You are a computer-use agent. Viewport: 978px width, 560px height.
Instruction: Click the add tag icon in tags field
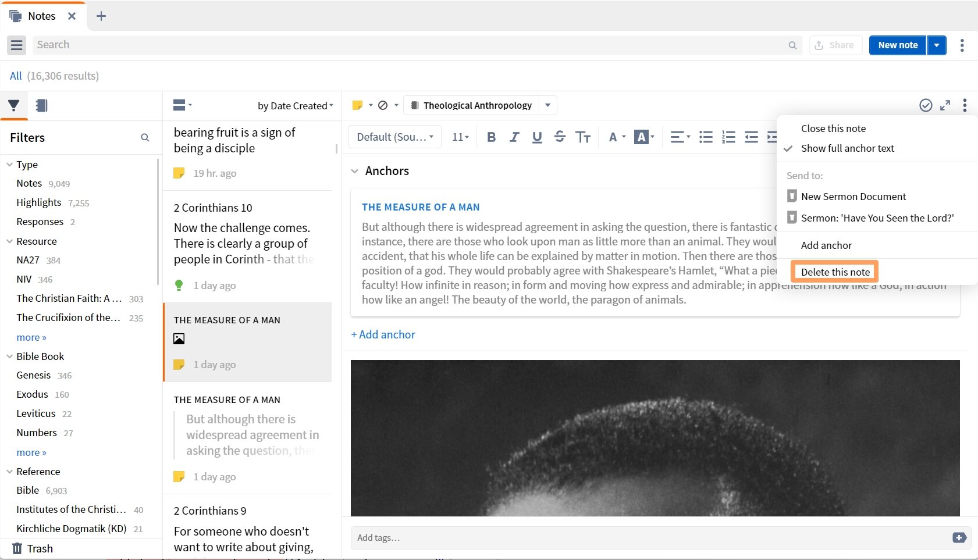tap(959, 538)
